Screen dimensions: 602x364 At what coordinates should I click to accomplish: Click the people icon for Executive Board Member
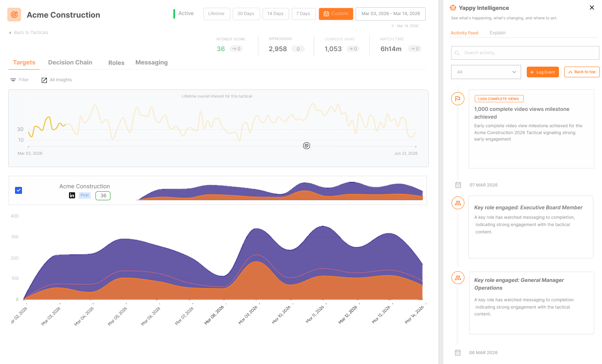click(458, 203)
